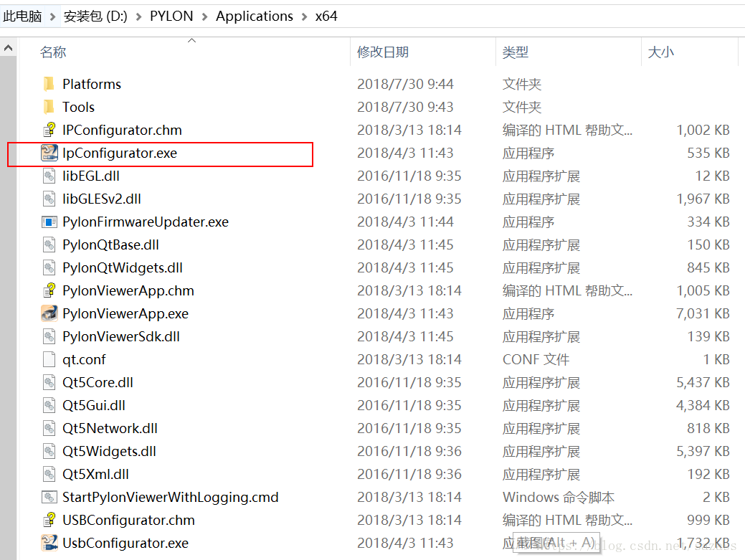Select the file name qt.conf

tap(84, 359)
